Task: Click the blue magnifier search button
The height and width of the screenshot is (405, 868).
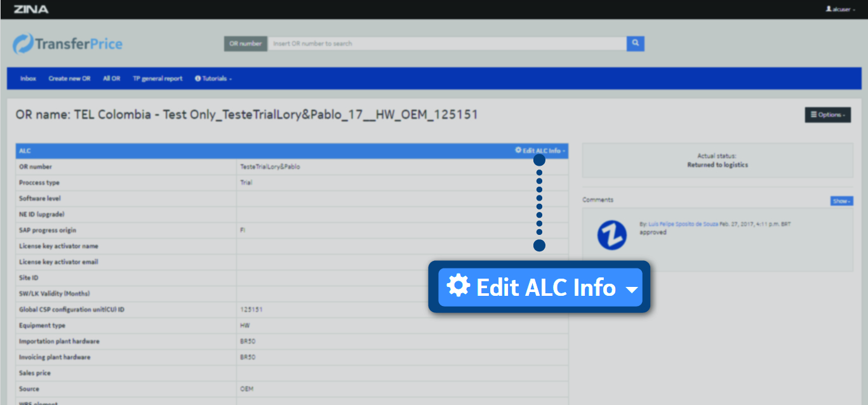Action: tap(635, 43)
